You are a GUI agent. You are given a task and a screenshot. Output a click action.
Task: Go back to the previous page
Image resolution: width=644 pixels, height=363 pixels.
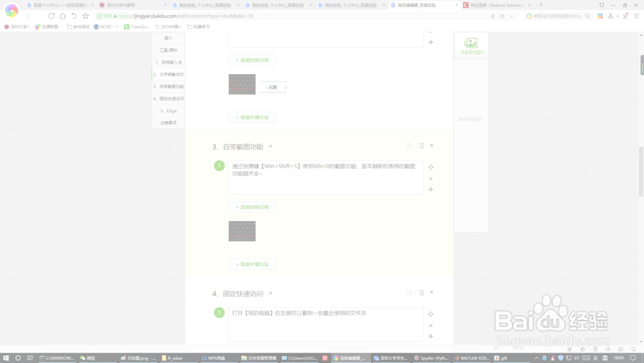click(x=28, y=16)
